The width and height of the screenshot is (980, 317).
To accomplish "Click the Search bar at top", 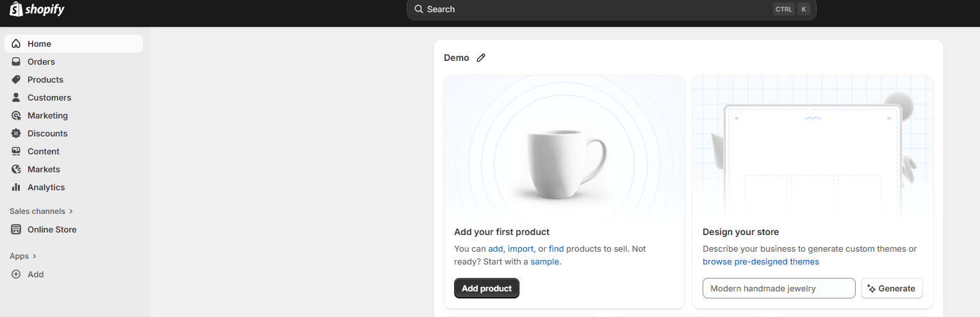I will click(x=596, y=10).
